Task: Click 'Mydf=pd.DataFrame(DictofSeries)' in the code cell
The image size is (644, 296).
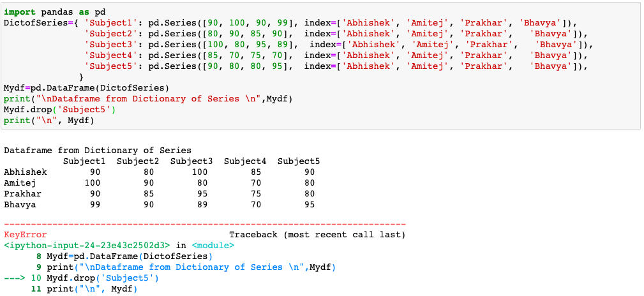Action: [87, 88]
